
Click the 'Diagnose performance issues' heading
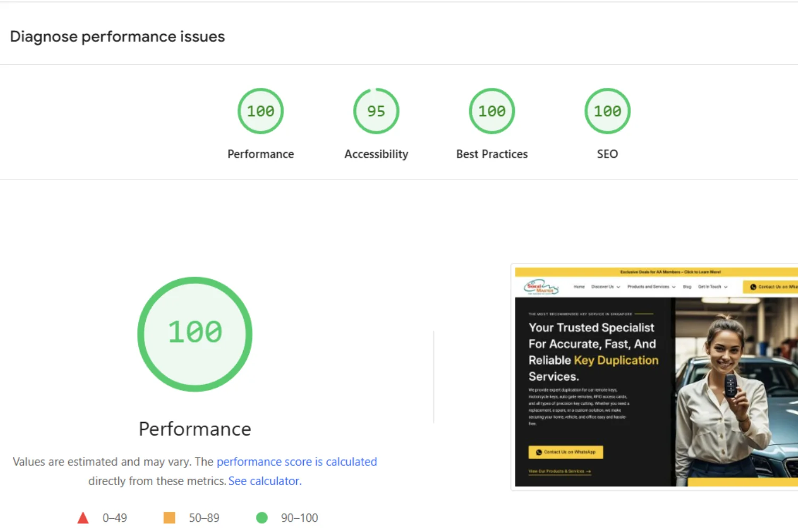coord(118,37)
